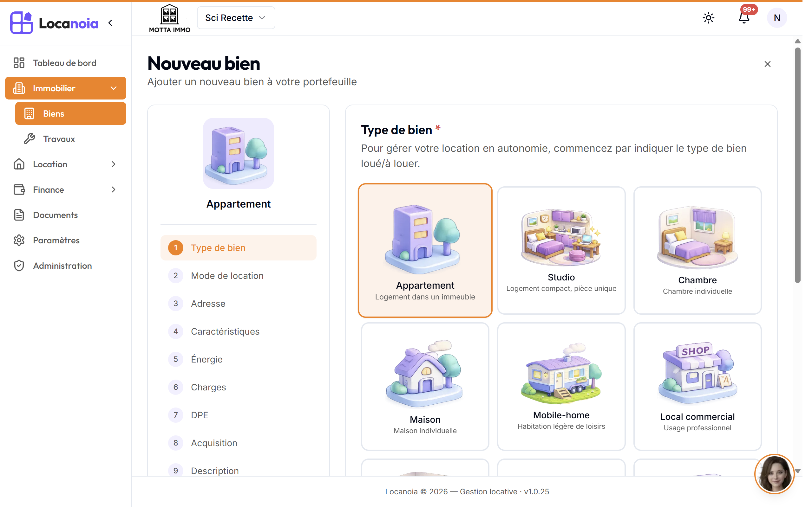This screenshot has width=812, height=507.
Task: Close the Nouveau bien form
Action: 767,64
